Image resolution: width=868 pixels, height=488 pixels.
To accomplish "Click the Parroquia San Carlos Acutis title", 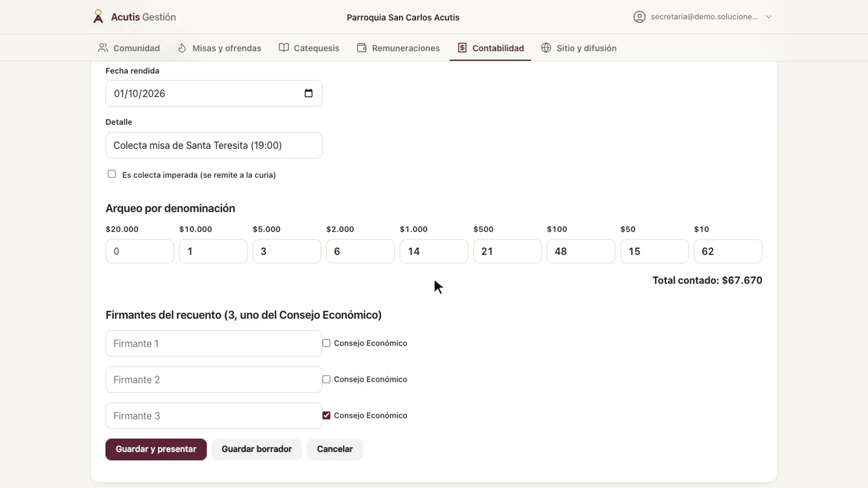I will point(403,17).
